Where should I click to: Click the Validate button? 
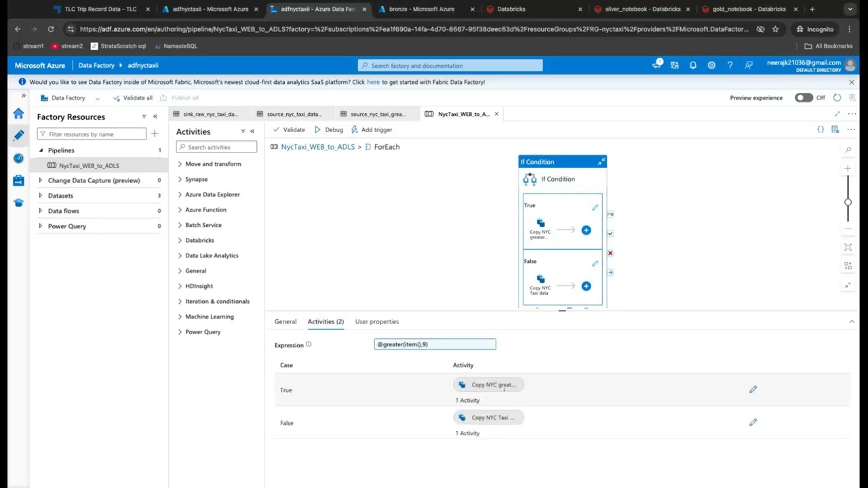289,129
